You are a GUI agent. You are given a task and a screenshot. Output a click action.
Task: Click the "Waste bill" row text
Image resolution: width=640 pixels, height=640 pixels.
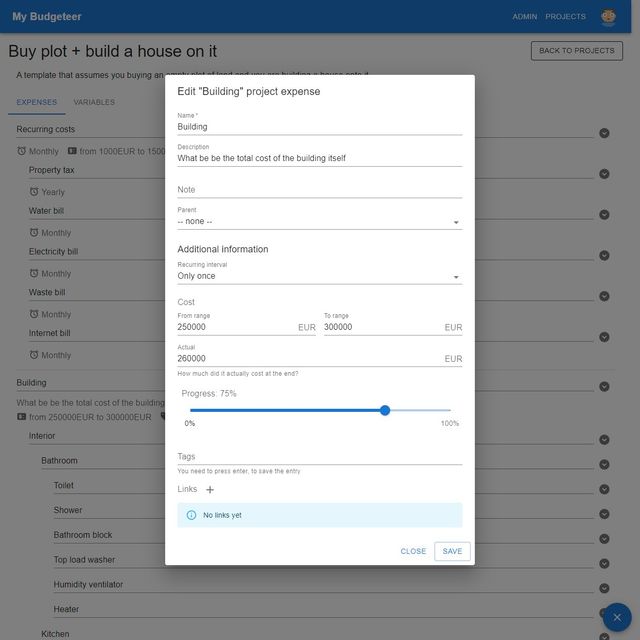click(47, 292)
